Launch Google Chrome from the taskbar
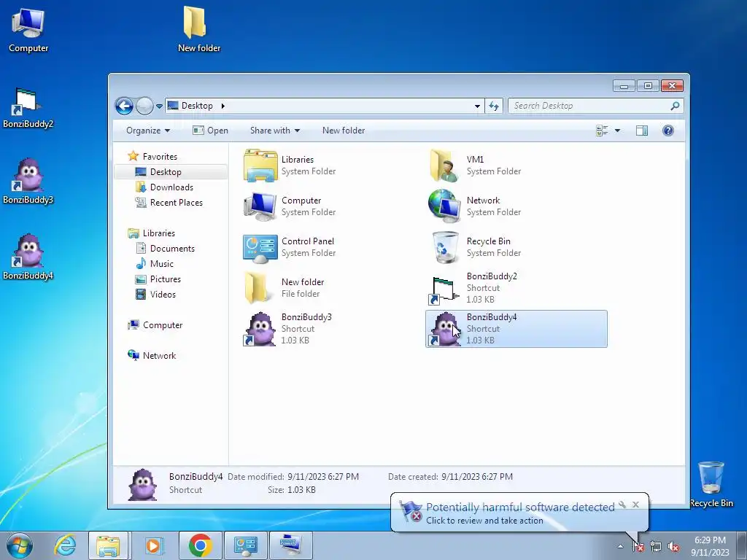This screenshot has width=747, height=560. (x=200, y=545)
